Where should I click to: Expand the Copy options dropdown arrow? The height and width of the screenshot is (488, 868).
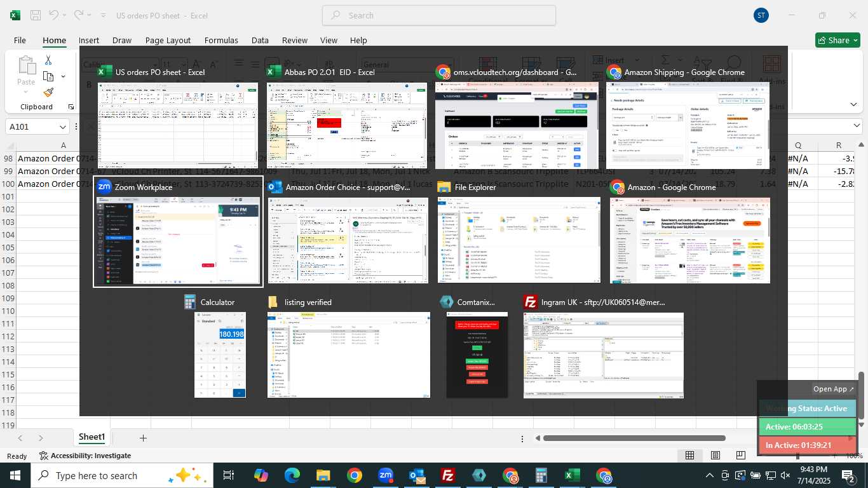coord(63,76)
